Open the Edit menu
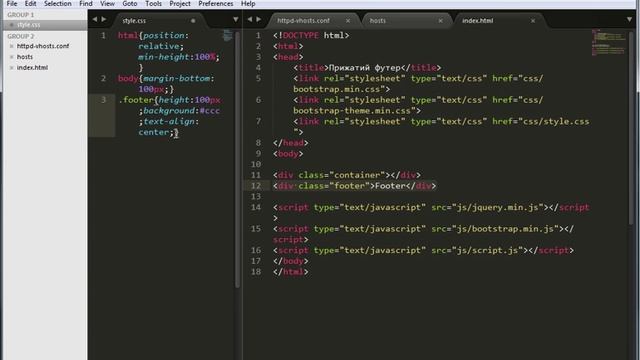Image resolution: width=640 pixels, height=360 pixels. [x=30, y=4]
